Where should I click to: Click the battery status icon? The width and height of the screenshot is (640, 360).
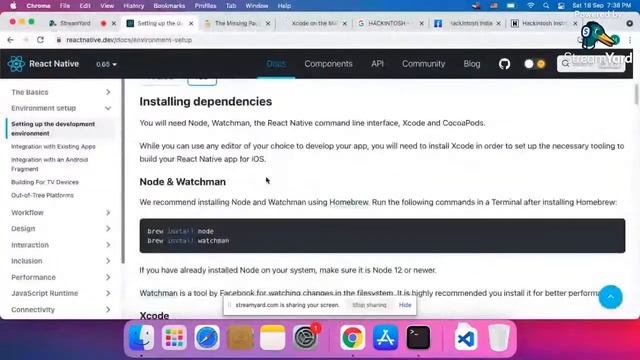[x=511, y=6]
